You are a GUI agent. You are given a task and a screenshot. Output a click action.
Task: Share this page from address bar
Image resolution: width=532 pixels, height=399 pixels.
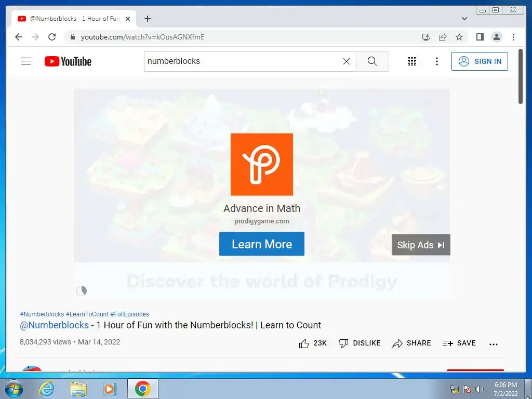(x=443, y=37)
